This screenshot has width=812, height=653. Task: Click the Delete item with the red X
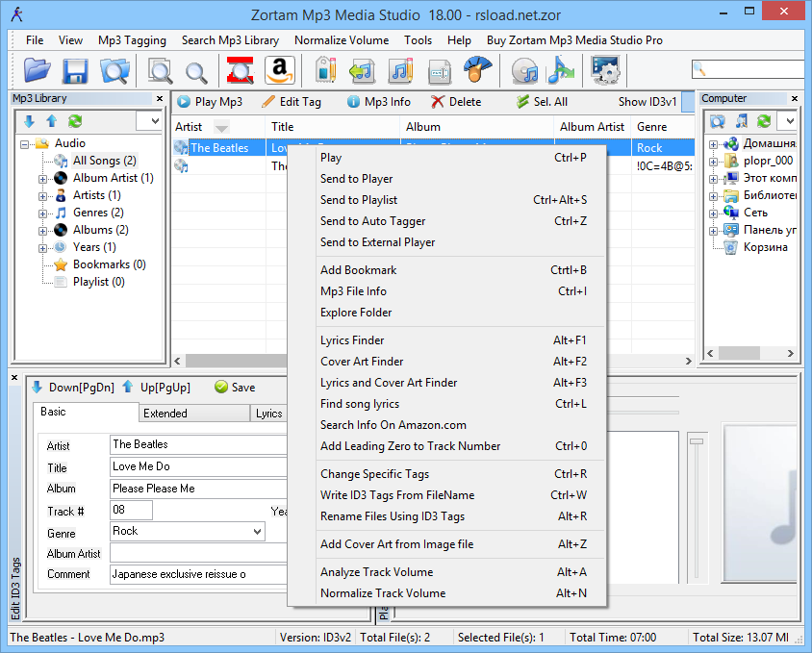[x=460, y=102]
